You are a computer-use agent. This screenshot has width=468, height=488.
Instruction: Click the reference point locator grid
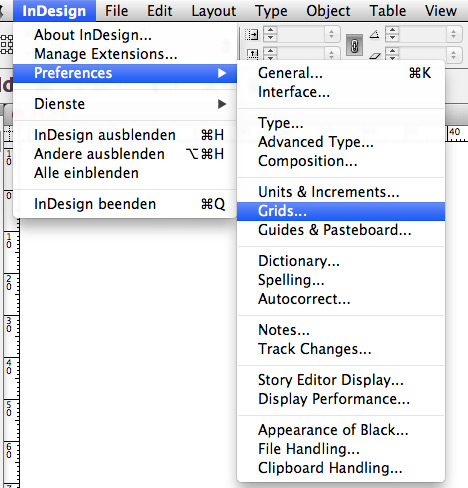click(x=6, y=44)
